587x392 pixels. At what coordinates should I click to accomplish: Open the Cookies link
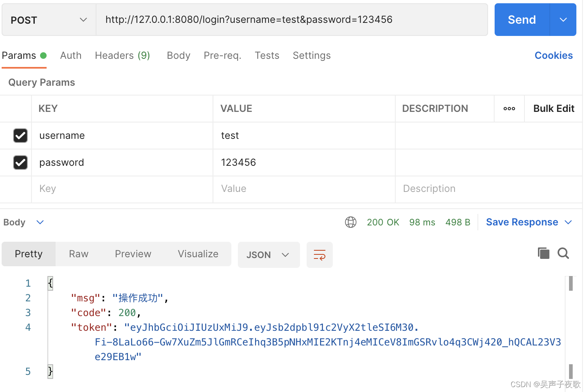click(553, 56)
